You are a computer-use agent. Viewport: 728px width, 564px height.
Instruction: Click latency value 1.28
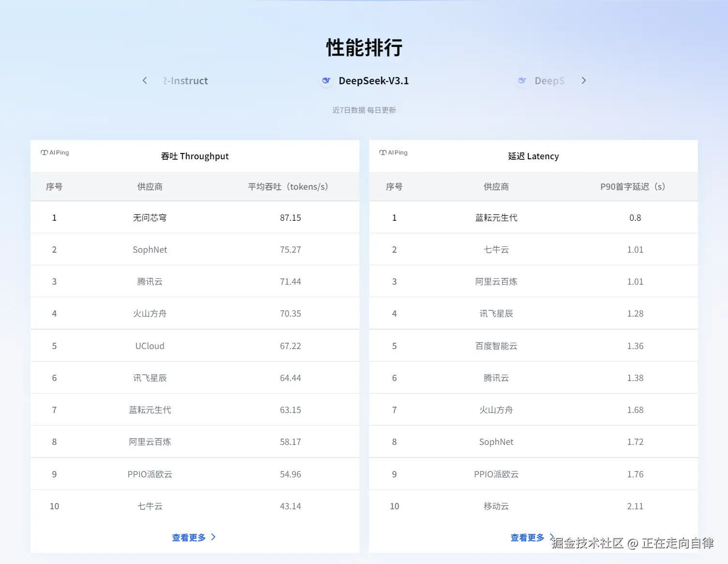point(635,314)
